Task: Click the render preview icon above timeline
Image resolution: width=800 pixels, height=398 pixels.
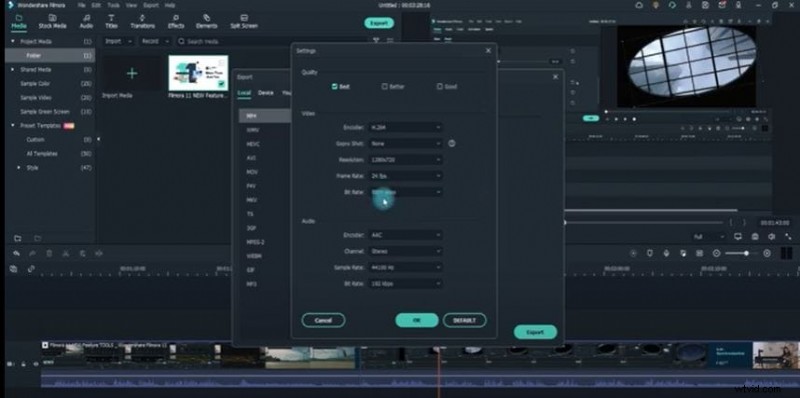Action: (x=633, y=253)
